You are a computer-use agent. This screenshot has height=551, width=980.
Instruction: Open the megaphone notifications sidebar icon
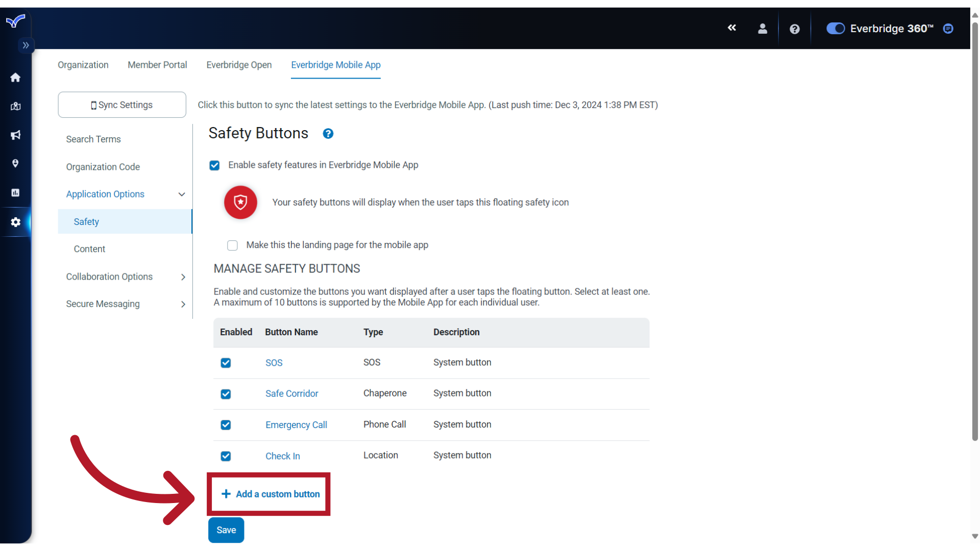[x=15, y=135]
